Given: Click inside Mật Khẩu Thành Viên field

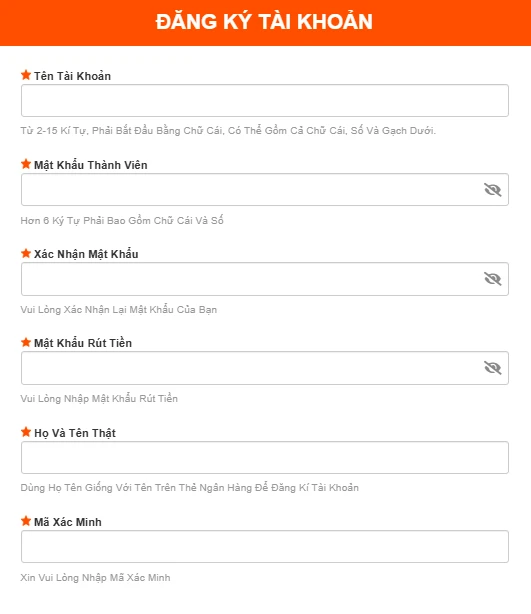Looking at the screenshot, I should (265, 190).
